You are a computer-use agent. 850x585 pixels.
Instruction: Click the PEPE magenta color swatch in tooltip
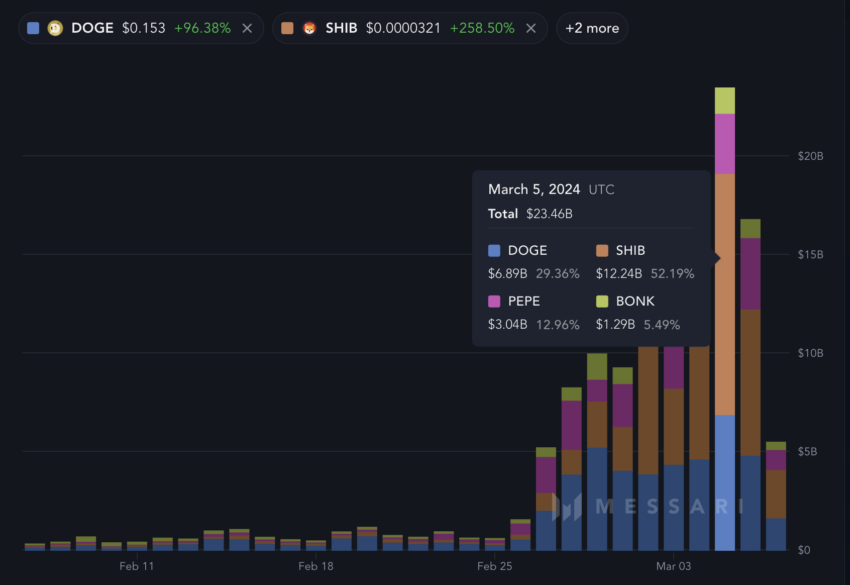click(494, 301)
